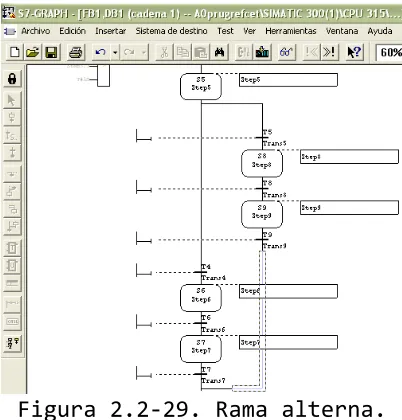Click the S7-GRAPH title bar app icon
This screenshot has width=402, height=420.
point(9,13)
